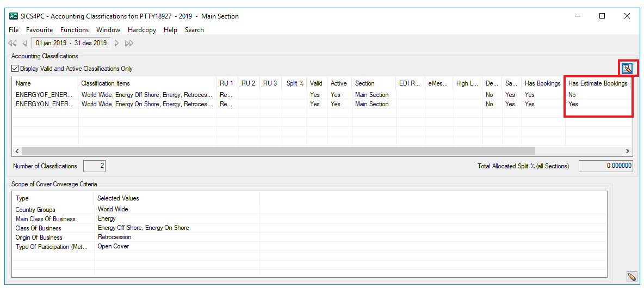This screenshot has height=292, width=644.
Task: Open the Functions menu
Action: (x=75, y=30)
